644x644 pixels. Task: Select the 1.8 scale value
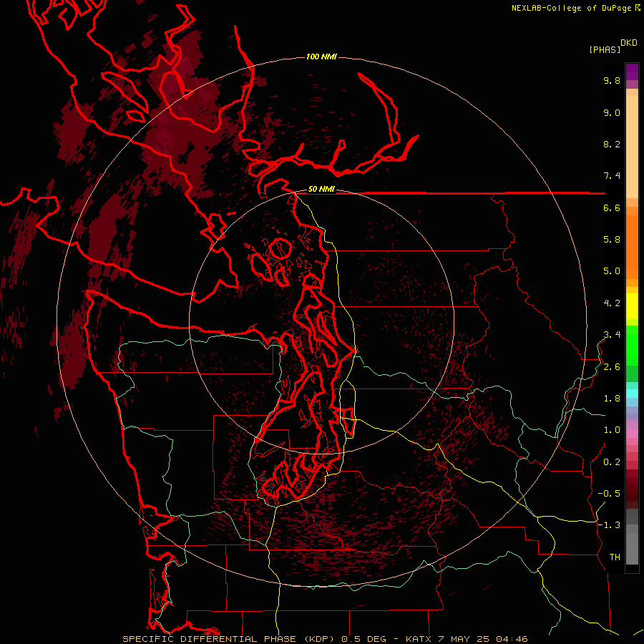click(612, 399)
